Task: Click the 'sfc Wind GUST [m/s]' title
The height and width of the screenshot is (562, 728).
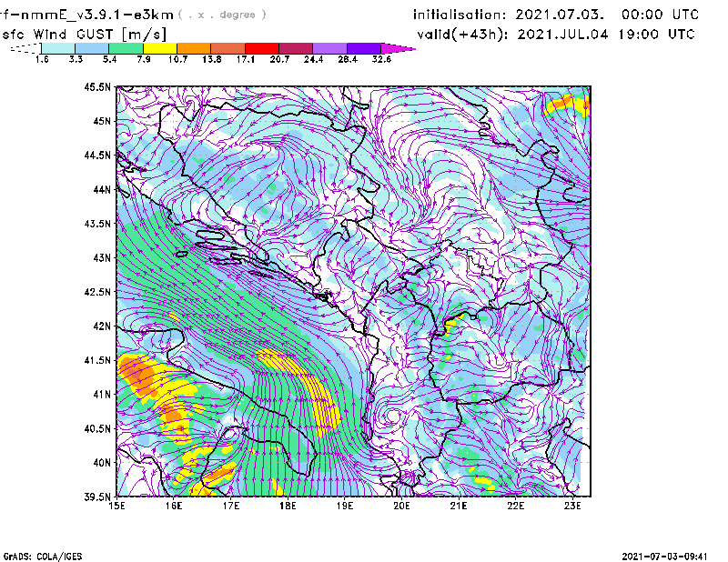Action: [84, 35]
